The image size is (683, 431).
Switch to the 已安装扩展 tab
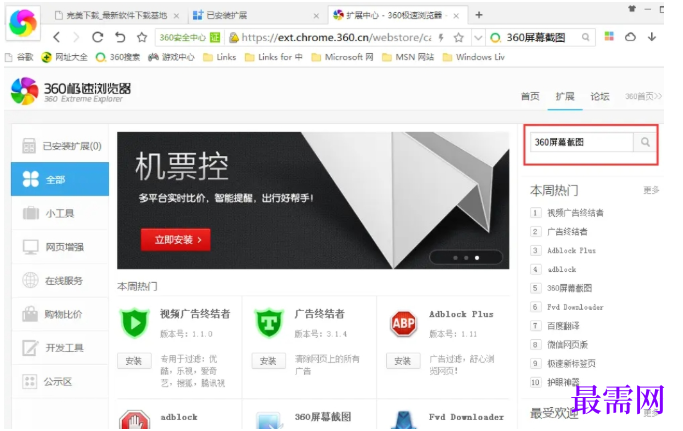coord(255,15)
